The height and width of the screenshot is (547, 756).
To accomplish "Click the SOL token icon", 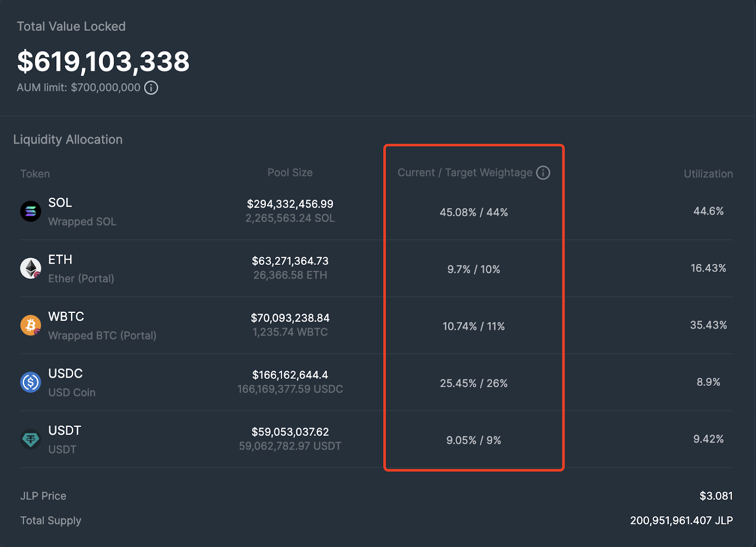I will (x=31, y=211).
